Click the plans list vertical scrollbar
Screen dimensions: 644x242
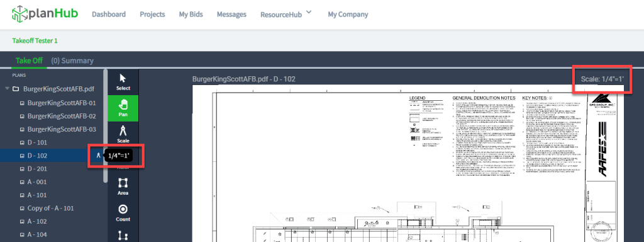[106, 125]
